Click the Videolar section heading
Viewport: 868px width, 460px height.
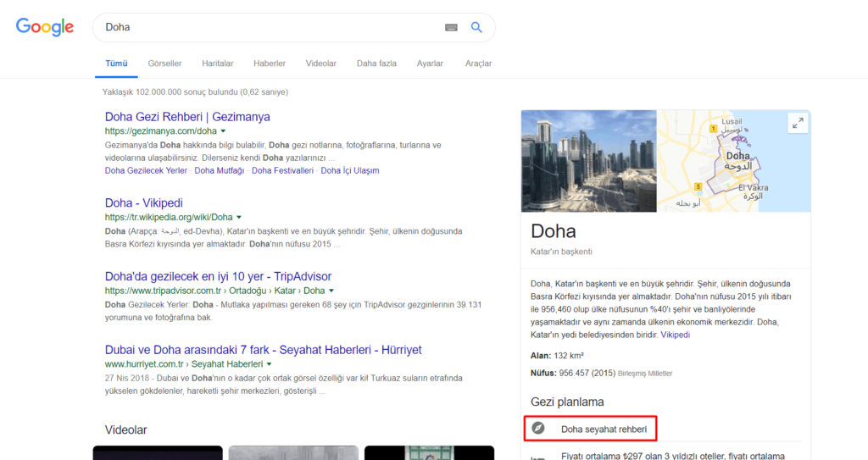coord(125,430)
